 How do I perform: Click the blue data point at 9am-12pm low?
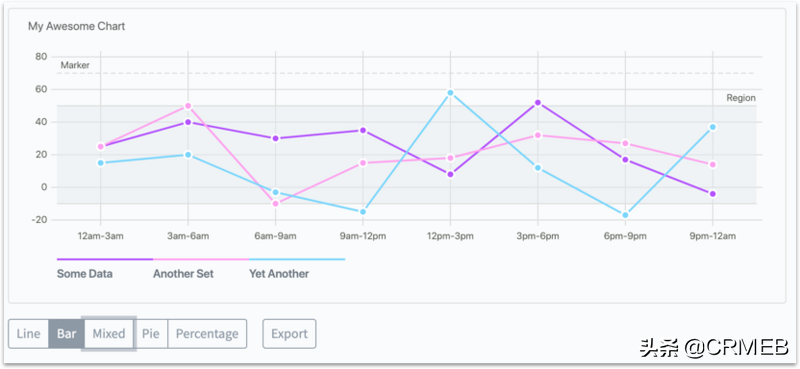[363, 212]
